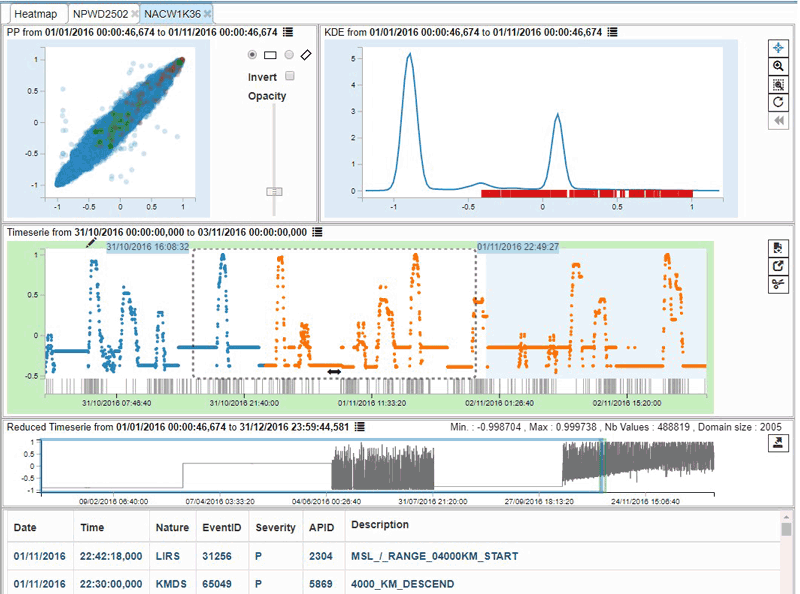Viewport: 800px width, 594px height.
Task: Click the Domain size : 2005 statistic
Action: (740, 427)
